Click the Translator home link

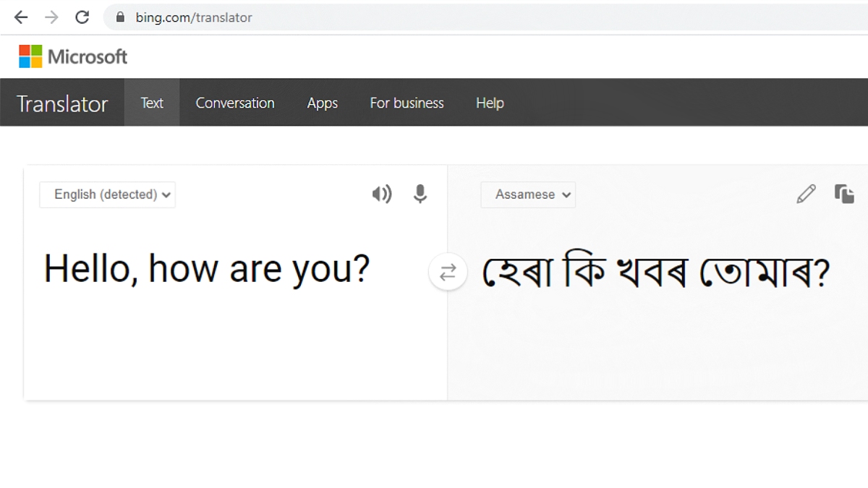click(x=61, y=103)
